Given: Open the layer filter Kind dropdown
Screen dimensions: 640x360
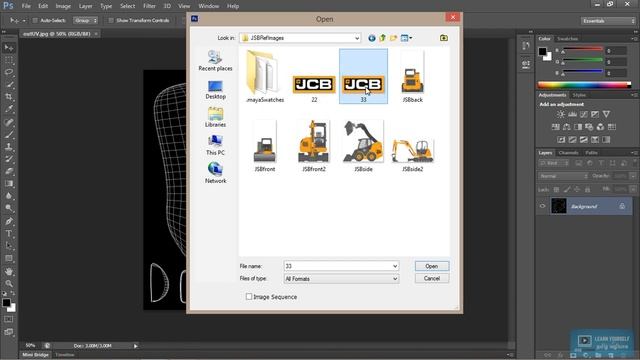Looking at the screenshot, I should coord(553,163).
